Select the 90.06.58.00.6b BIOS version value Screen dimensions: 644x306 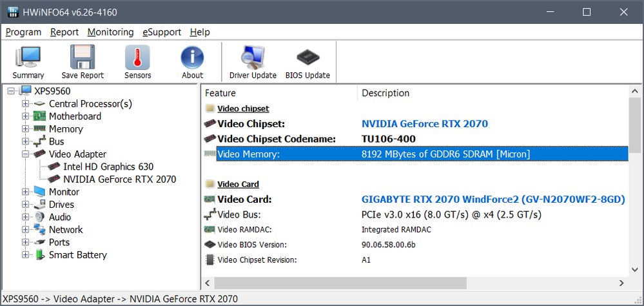pyautogui.click(x=389, y=245)
